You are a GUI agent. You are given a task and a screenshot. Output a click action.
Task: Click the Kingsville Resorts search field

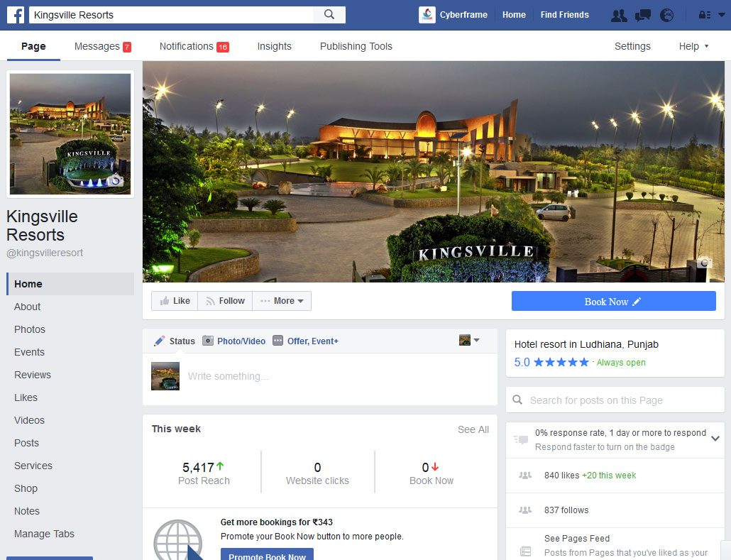pyautogui.click(x=172, y=15)
